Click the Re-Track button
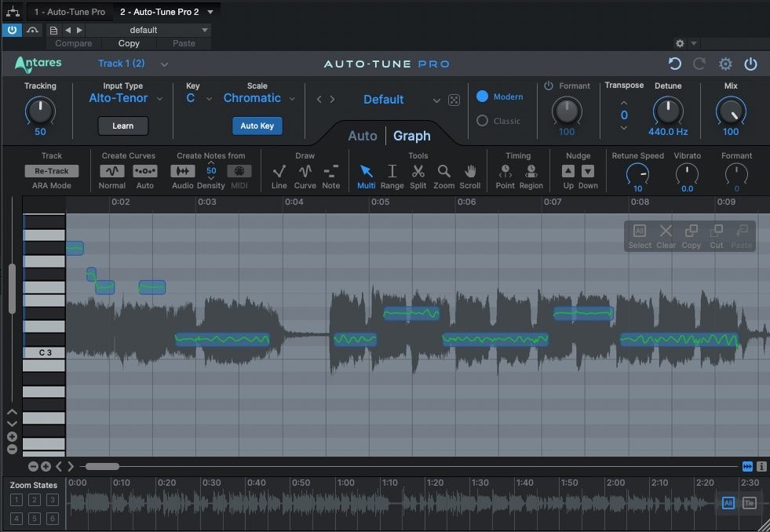The height and width of the screenshot is (532, 770). tap(52, 171)
